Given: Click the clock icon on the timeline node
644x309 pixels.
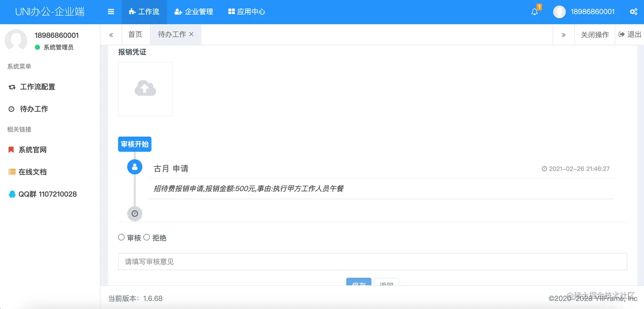Looking at the screenshot, I should tap(135, 214).
